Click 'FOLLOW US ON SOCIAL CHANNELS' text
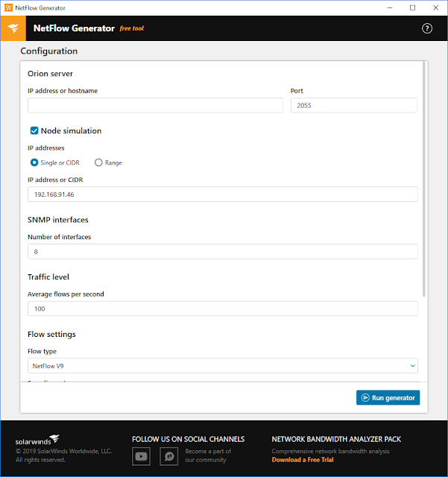448x477 pixels. point(188,439)
